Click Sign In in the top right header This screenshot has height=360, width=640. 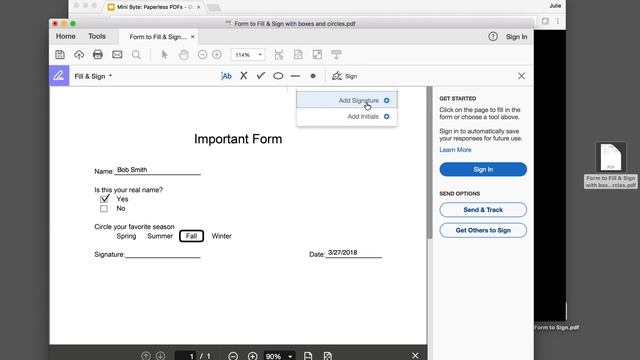pyautogui.click(x=516, y=37)
